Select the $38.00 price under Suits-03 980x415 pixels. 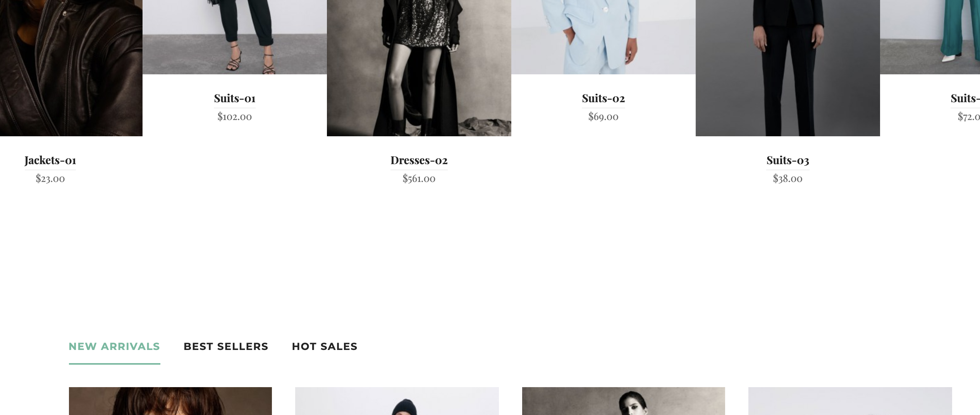click(x=788, y=178)
